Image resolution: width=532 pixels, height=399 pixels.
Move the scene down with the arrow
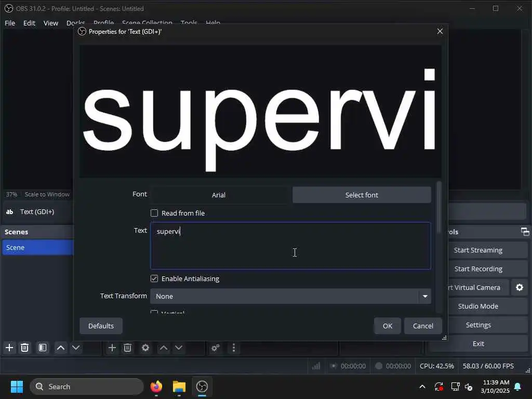click(x=76, y=348)
